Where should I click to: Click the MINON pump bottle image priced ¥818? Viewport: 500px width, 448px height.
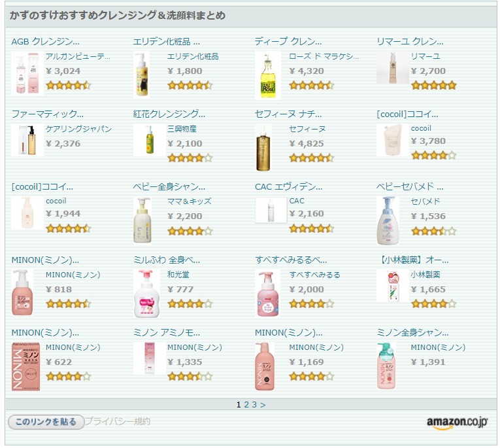(x=22, y=292)
